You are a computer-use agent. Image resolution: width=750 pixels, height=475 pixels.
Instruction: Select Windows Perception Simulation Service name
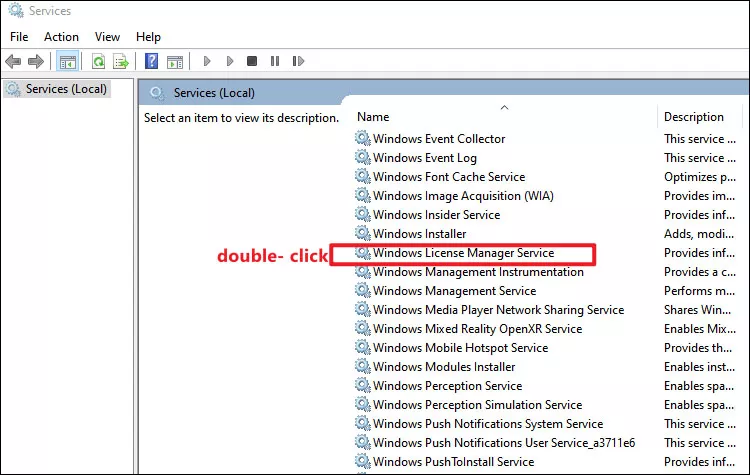coord(477,405)
